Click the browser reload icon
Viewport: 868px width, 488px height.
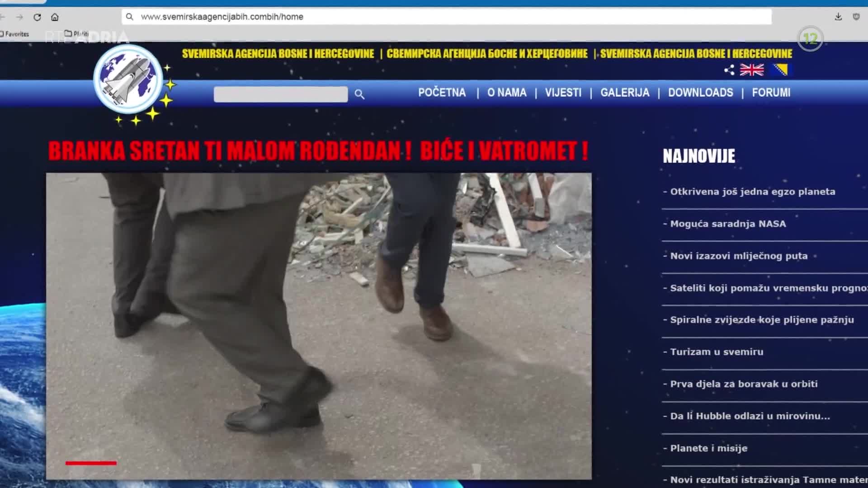coord(38,17)
